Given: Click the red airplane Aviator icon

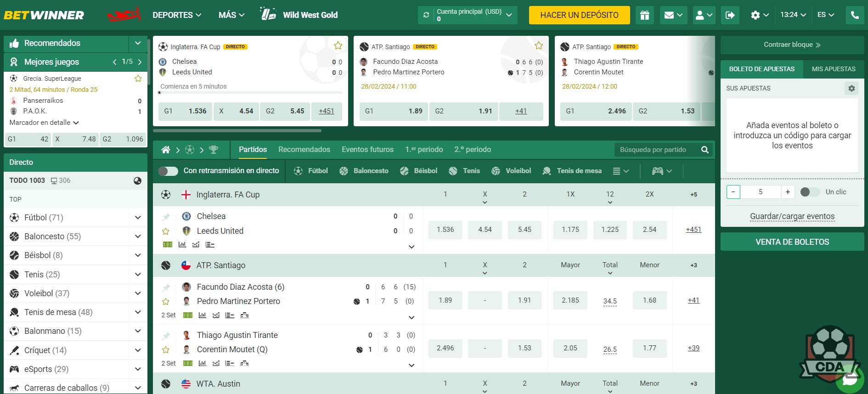Looking at the screenshot, I should [124, 15].
